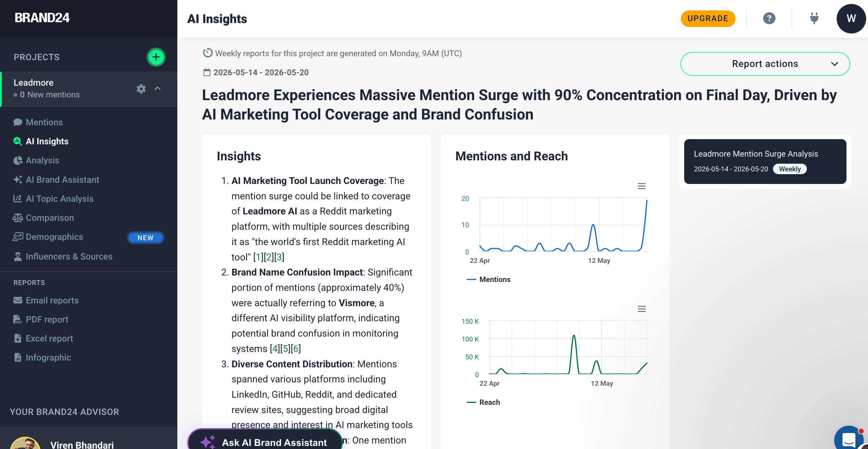Viewport: 868px width, 449px height.
Task: Open Leadmore project settings gear
Action: pos(141,89)
